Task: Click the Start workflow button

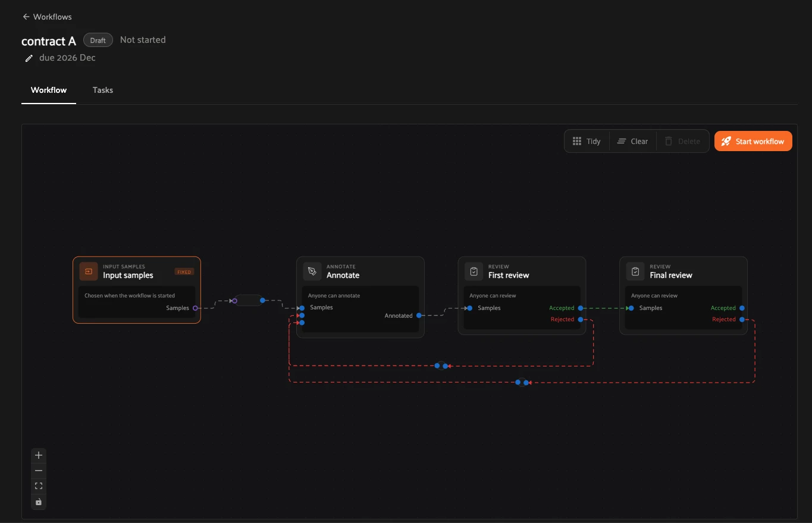Action: click(753, 141)
